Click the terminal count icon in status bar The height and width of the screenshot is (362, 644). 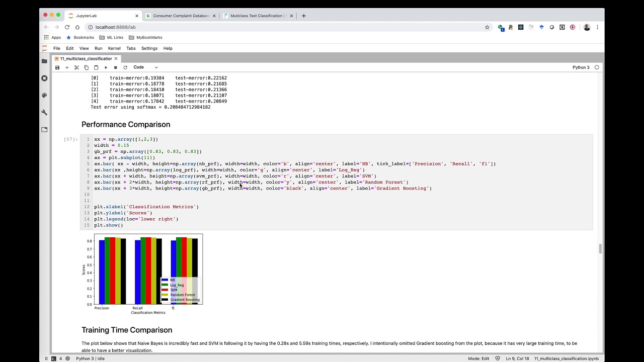54,358
